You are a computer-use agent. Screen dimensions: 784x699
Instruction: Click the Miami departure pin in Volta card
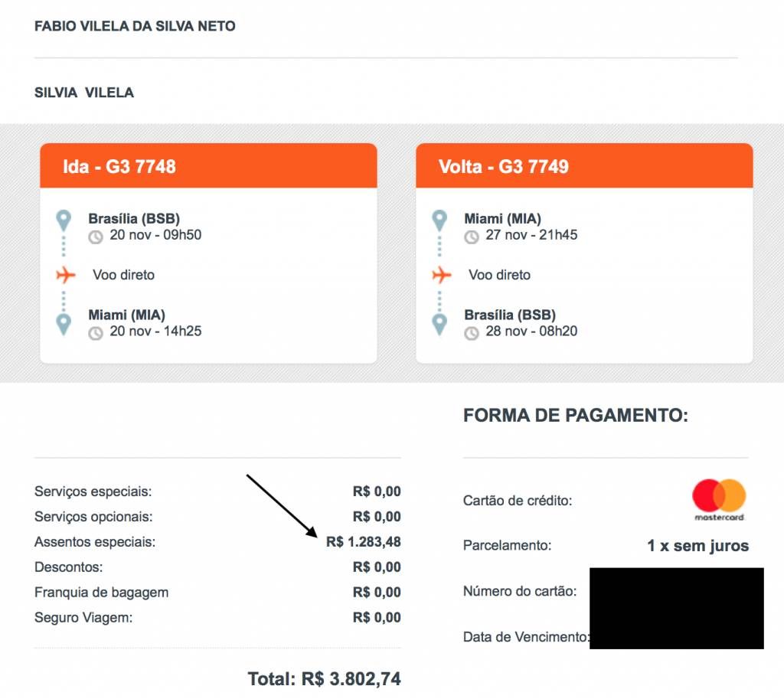(x=439, y=221)
